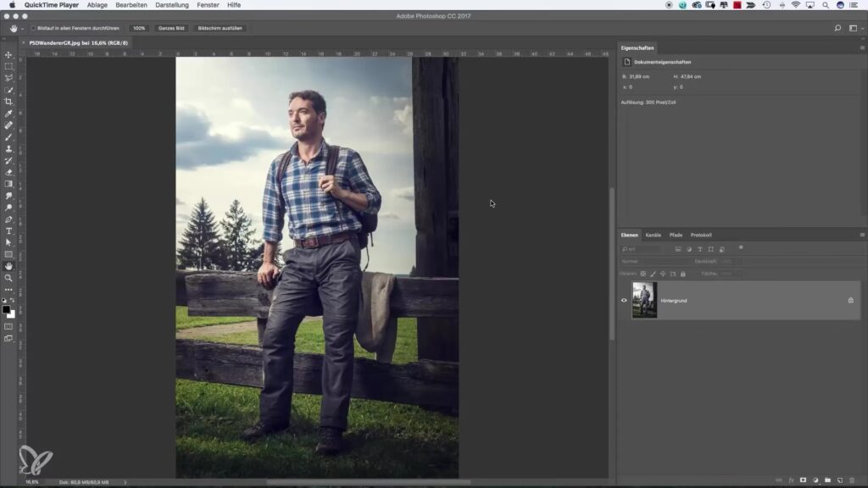This screenshot has height=488, width=868.
Task: Select the Crop tool
Action: coord(8,102)
